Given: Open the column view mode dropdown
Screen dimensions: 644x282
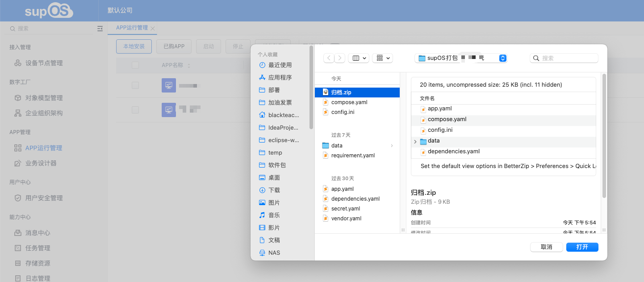Looking at the screenshot, I should [x=358, y=58].
